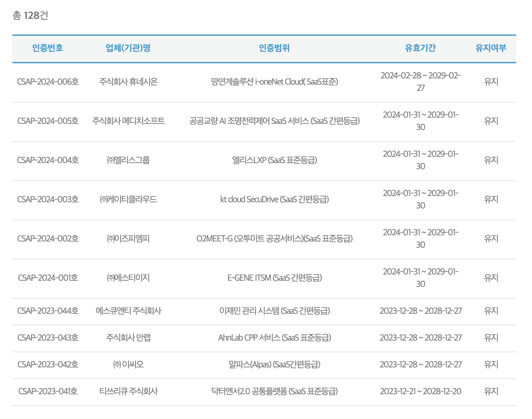This screenshot has height=419, width=532.
Task: Click the total count 총 128건 text
Action: tap(30, 15)
